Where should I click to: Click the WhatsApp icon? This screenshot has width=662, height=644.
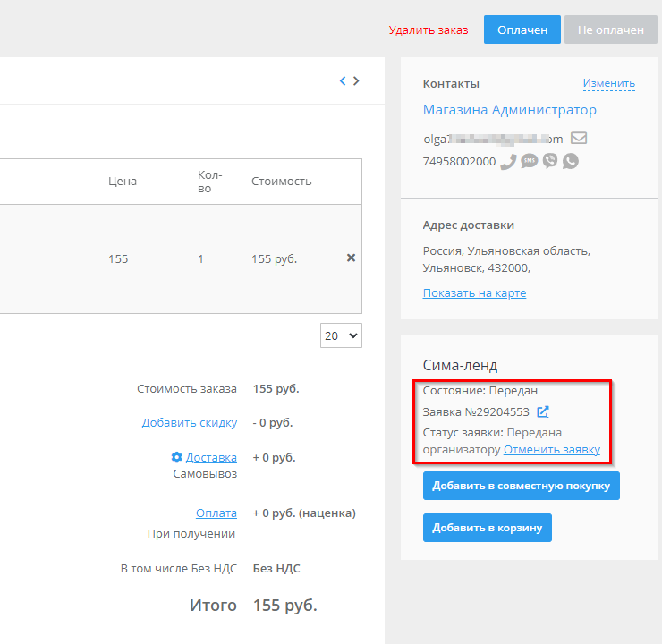pos(570,161)
